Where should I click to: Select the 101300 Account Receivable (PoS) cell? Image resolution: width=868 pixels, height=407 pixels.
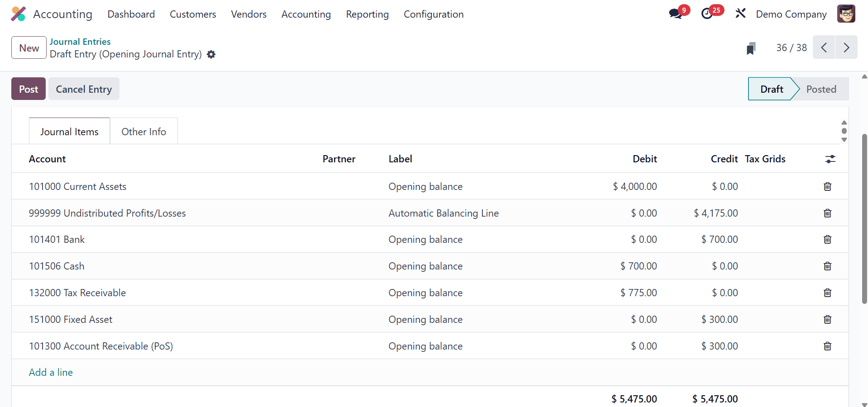[x=101, y=346]
